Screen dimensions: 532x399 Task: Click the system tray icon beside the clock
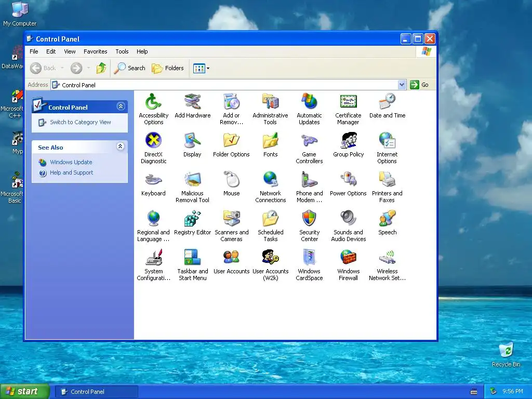coord(493,392)
